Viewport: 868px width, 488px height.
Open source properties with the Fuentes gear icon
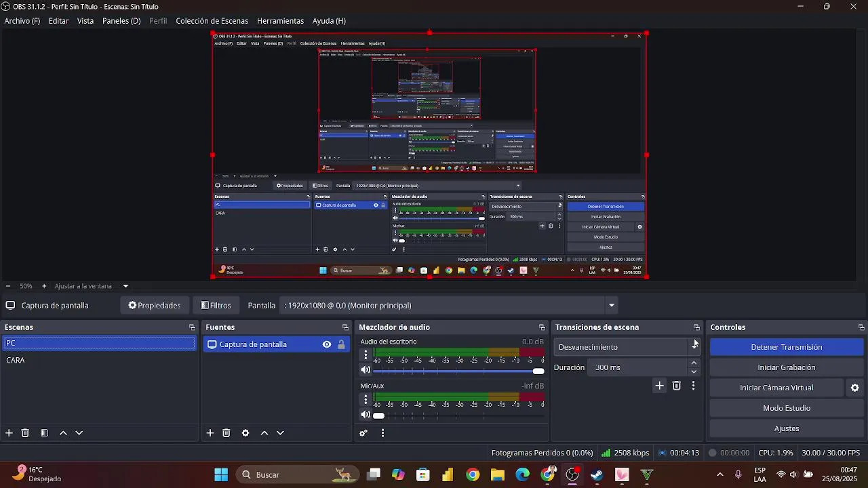click(x=245, y=433)
